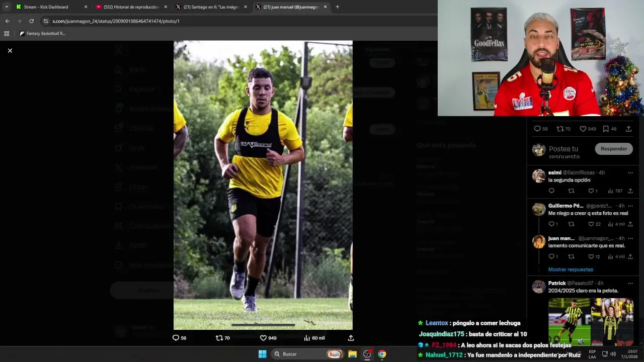Open the OBS icon in the taskbar
The width and height of the screenshot is (644, 362).
coord(367,354)
